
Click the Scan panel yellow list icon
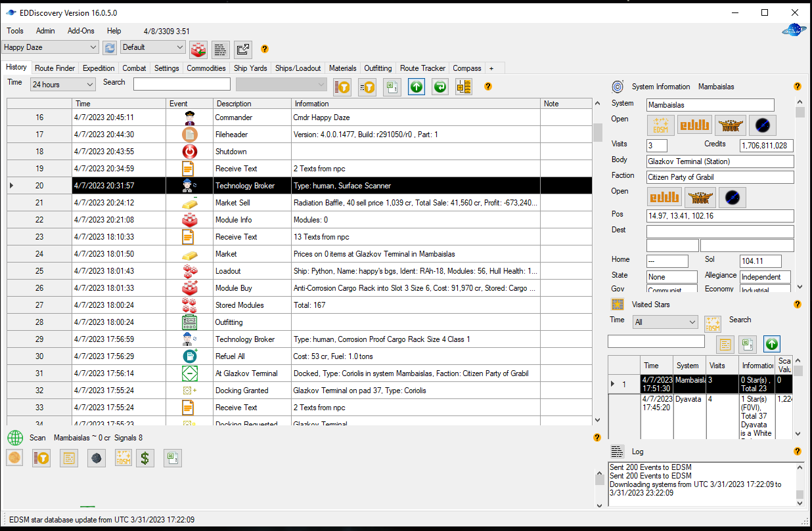point(69,458)
